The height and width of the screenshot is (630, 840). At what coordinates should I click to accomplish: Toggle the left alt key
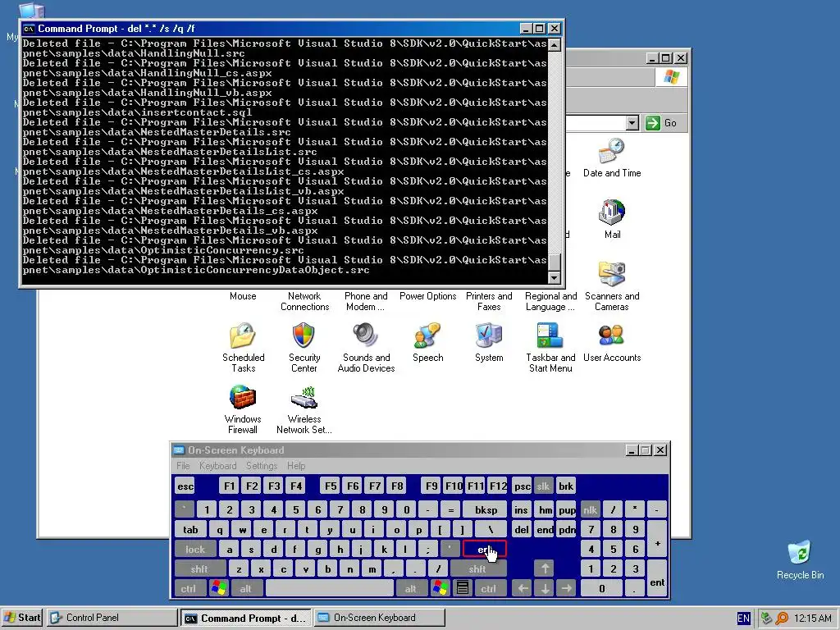point(246,588)
